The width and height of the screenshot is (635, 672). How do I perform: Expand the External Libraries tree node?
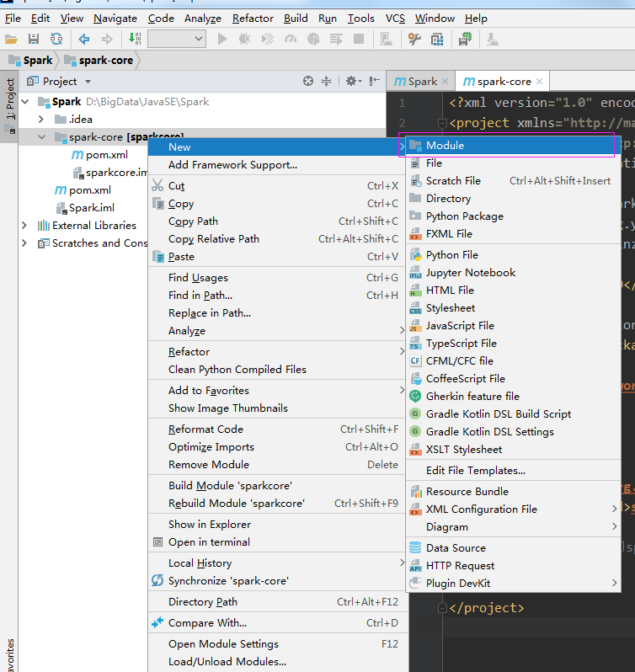(24, 226)
